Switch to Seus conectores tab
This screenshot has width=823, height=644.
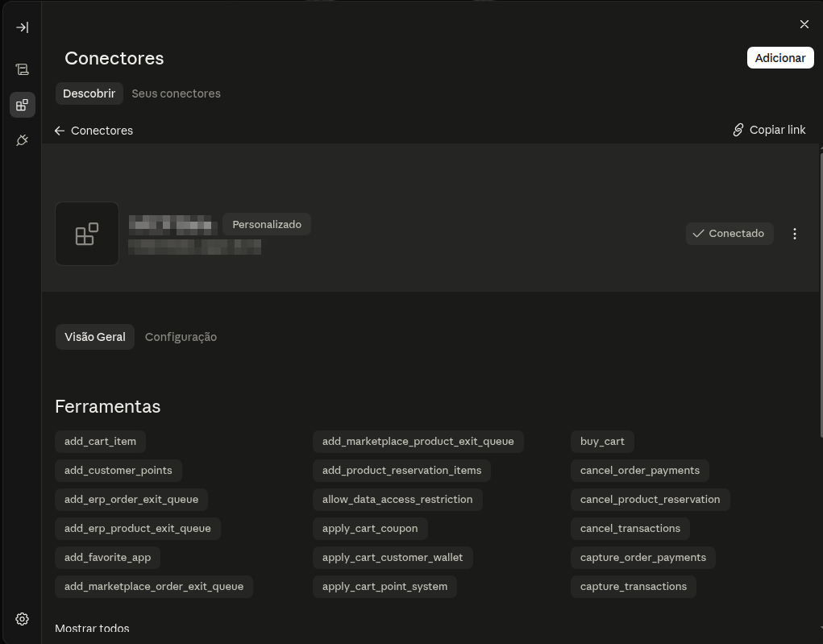pyautogui.click(x=176, y=93)
